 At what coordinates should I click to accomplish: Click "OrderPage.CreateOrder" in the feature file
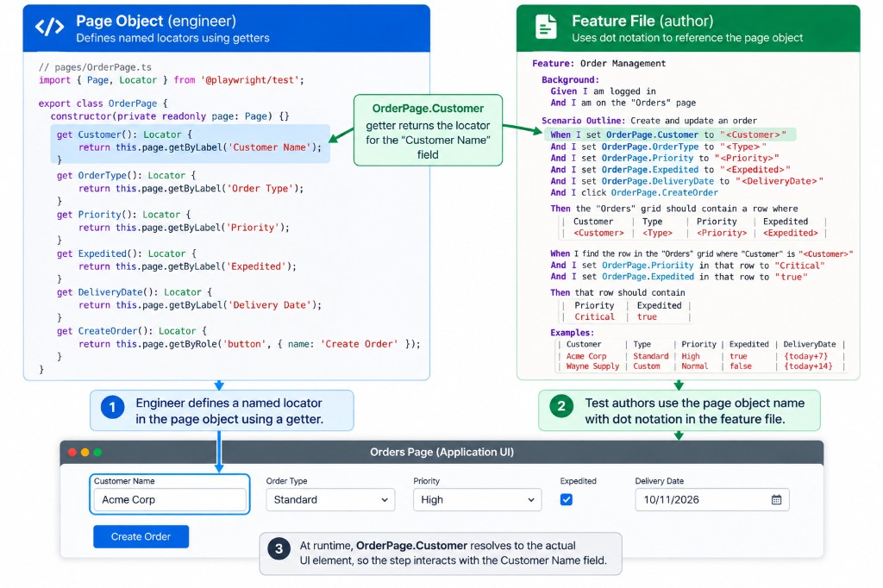click(x=665, y=192)
